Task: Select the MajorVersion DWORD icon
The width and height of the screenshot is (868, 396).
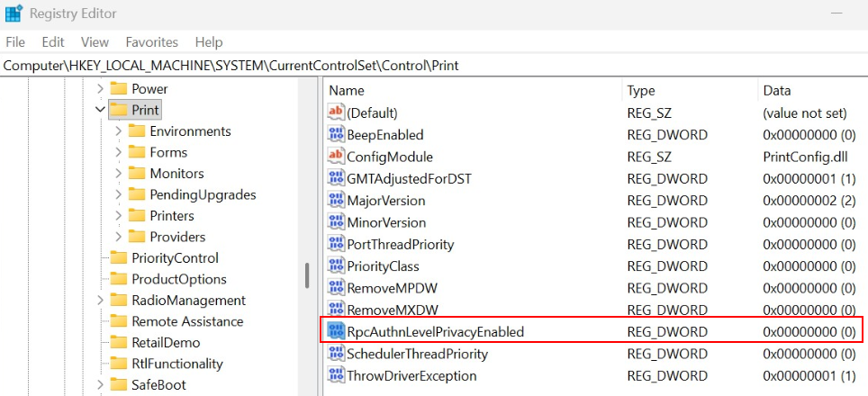Action: (x=336, y=200)
